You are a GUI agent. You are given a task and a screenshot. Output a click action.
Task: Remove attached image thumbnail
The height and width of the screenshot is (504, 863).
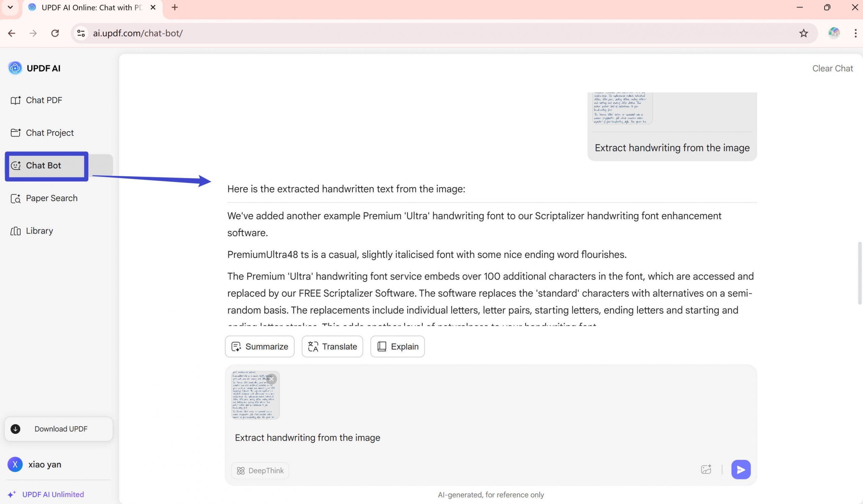[272, 379]
